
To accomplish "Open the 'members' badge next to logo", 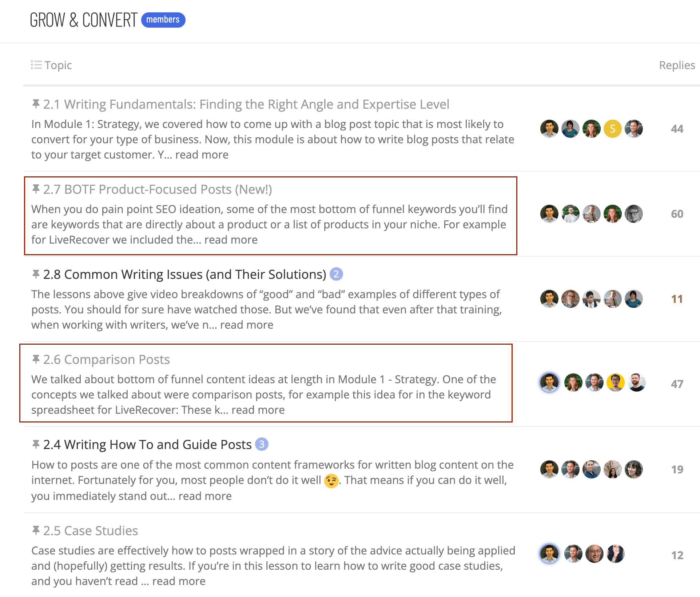I will coord(163,20).
